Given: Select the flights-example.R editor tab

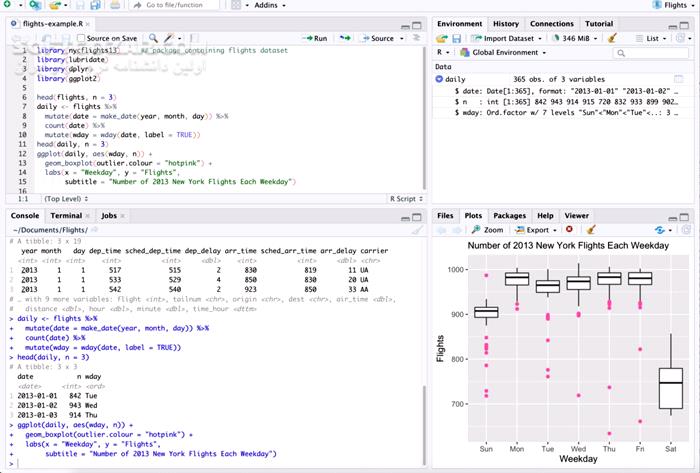Looking at the screenshot, I should coord(53,24).
